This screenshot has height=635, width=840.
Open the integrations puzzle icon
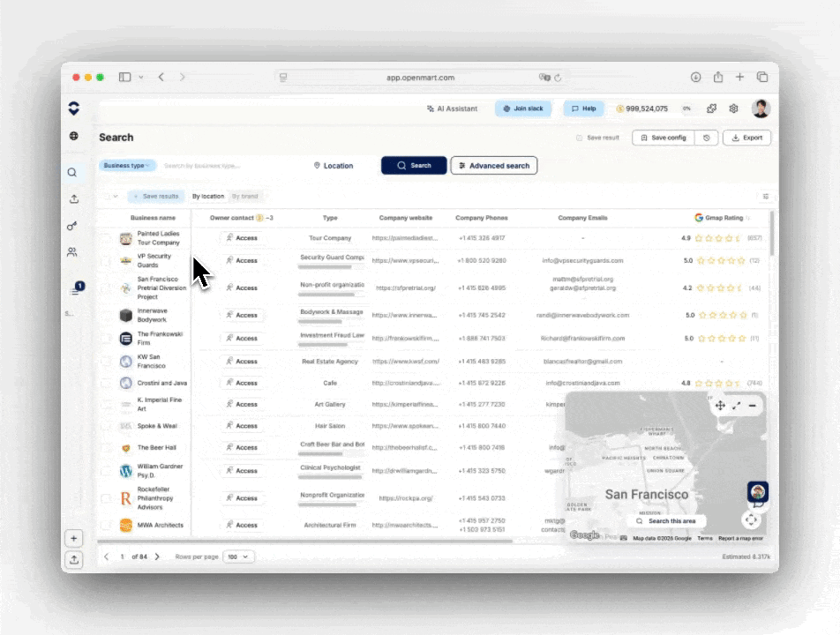tap(711, 108)
